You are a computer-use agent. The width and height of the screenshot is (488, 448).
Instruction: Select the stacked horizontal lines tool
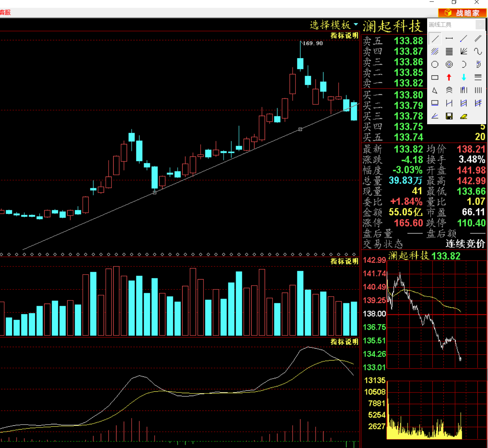click(x=449, y=52)
